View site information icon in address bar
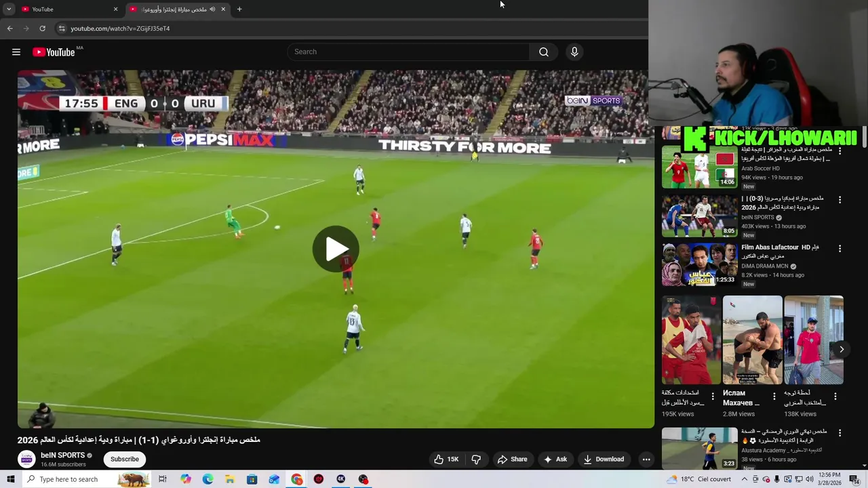This screenshot has height=488, width=868. tap(61, 28)
